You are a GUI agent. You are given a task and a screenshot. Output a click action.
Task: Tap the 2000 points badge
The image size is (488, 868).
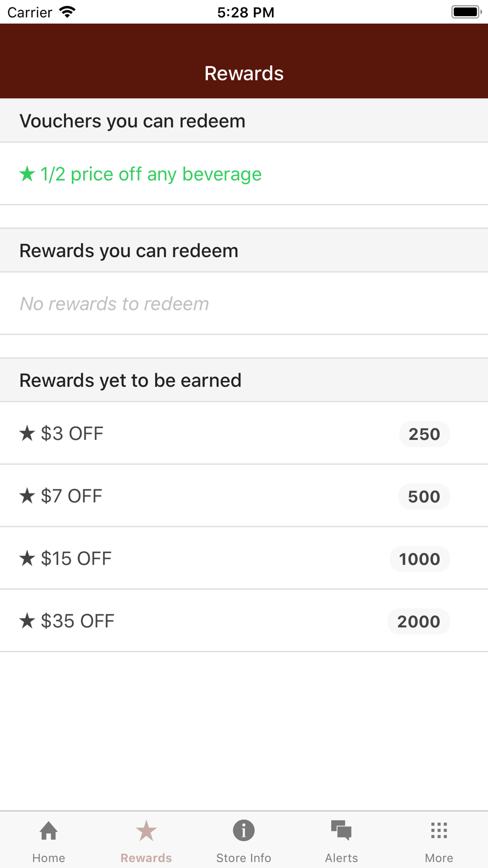point(419,621)
